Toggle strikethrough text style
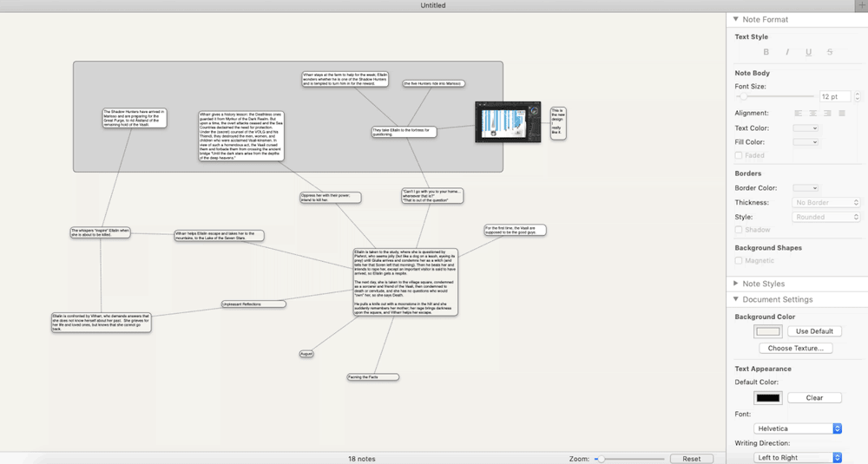 tap(830, 53)
